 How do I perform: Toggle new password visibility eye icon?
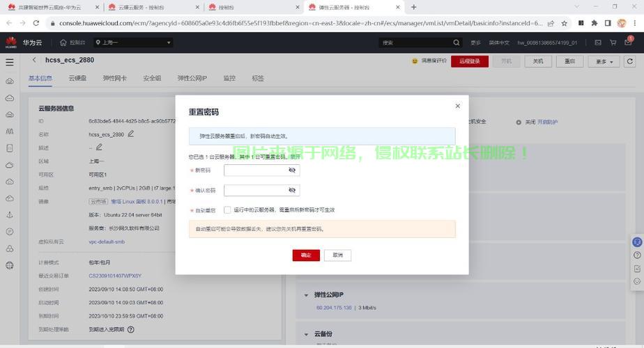(292, 170)
